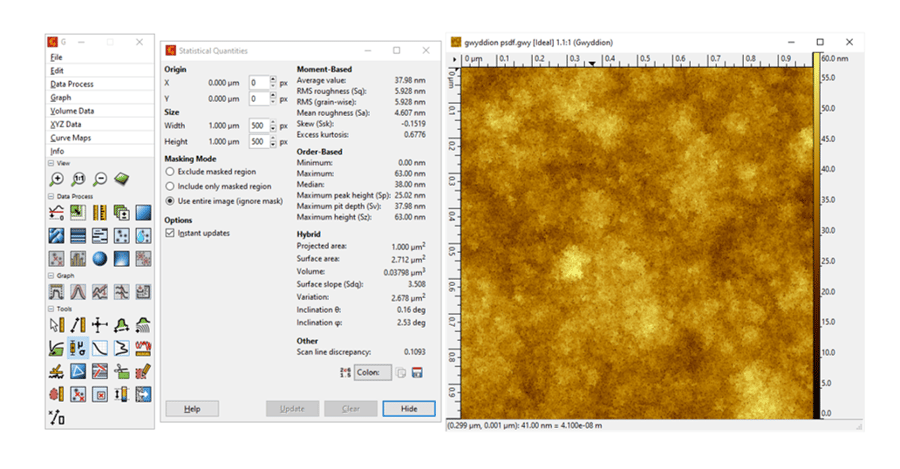Select the Grain measure bug-with-ruler tool
Image resolution: width=900 pixels, height=469 pixels.
pyautogui.click(x=56, y=394)
